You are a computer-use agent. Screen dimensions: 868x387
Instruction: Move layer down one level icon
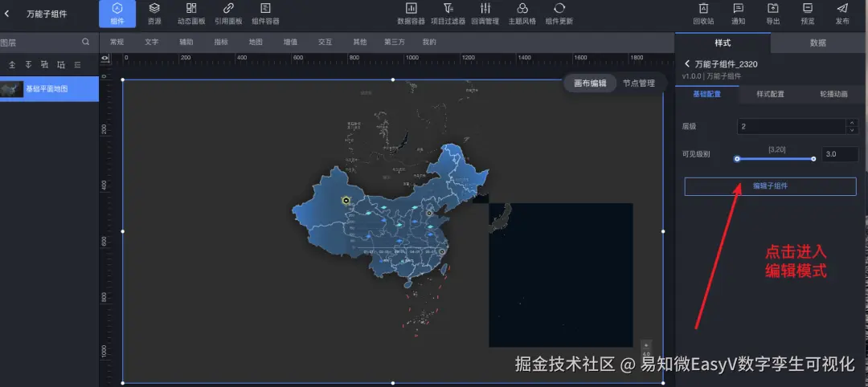tap(61, 65)
